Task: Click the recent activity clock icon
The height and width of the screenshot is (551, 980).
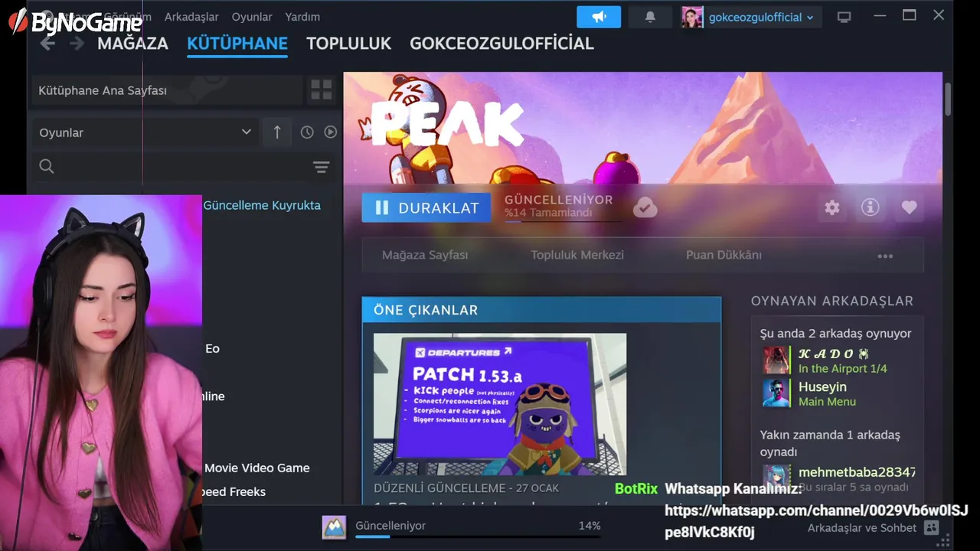Action: (307, 132)
